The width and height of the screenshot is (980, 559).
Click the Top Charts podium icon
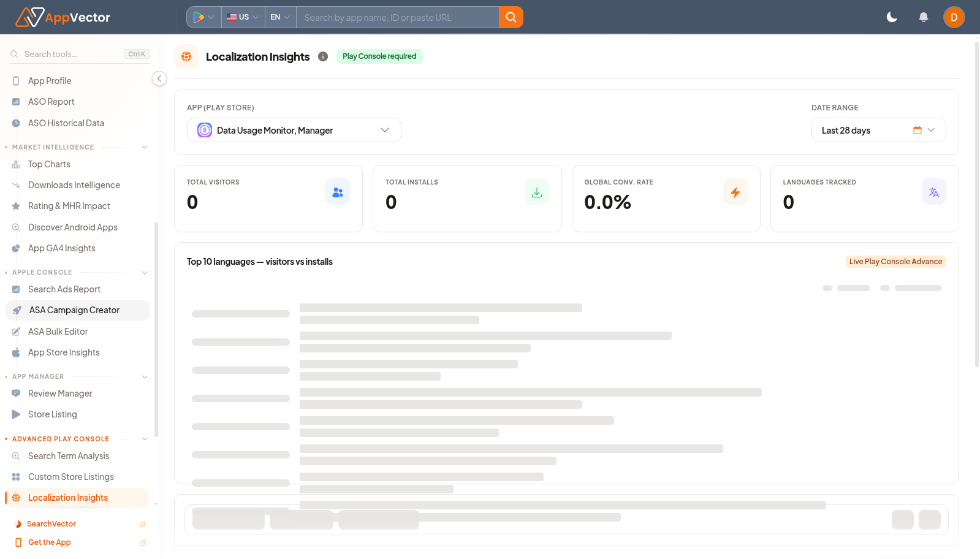click(x=16, y=164)
